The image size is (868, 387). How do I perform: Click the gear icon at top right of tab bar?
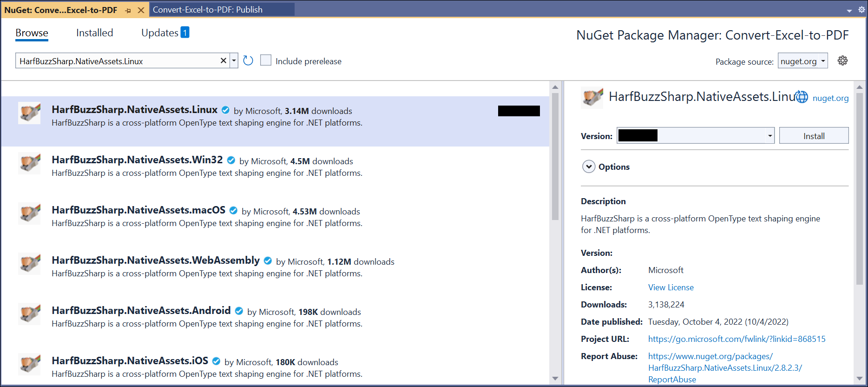(861, 10)
